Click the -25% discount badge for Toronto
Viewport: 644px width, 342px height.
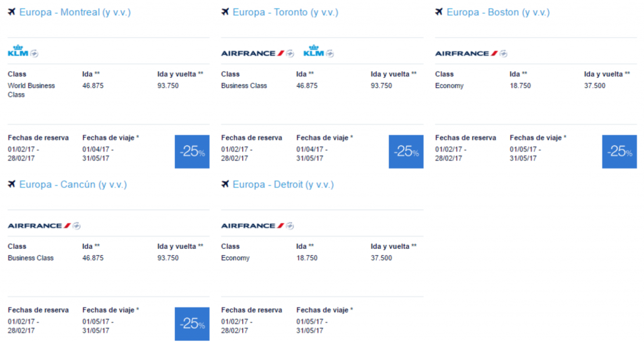point(406,152)
